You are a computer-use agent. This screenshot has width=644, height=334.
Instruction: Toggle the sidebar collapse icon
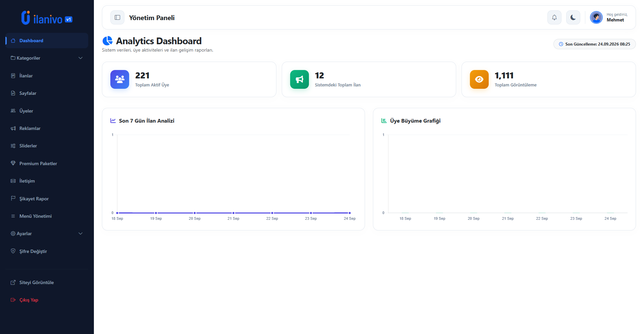117,17
